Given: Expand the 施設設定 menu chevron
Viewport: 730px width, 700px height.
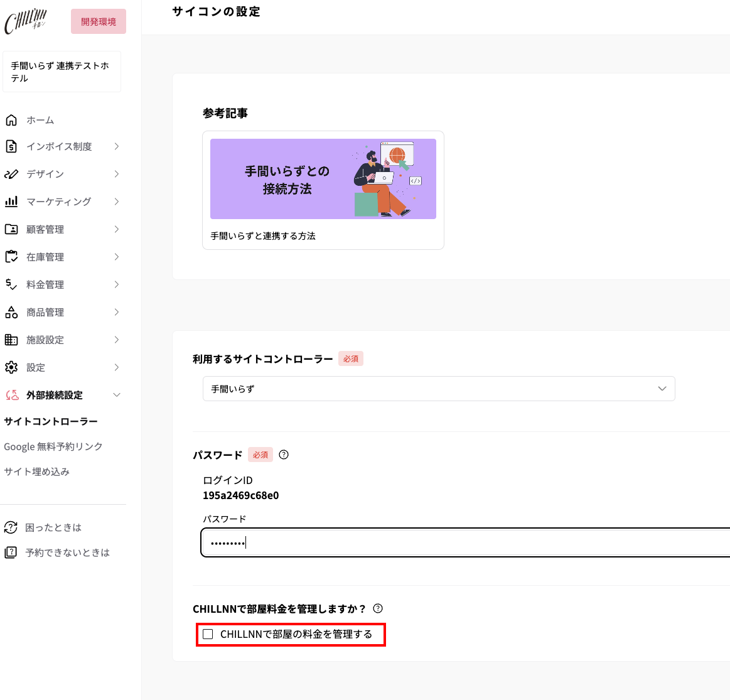Looking at the screenshot, I should coord(116,340).
